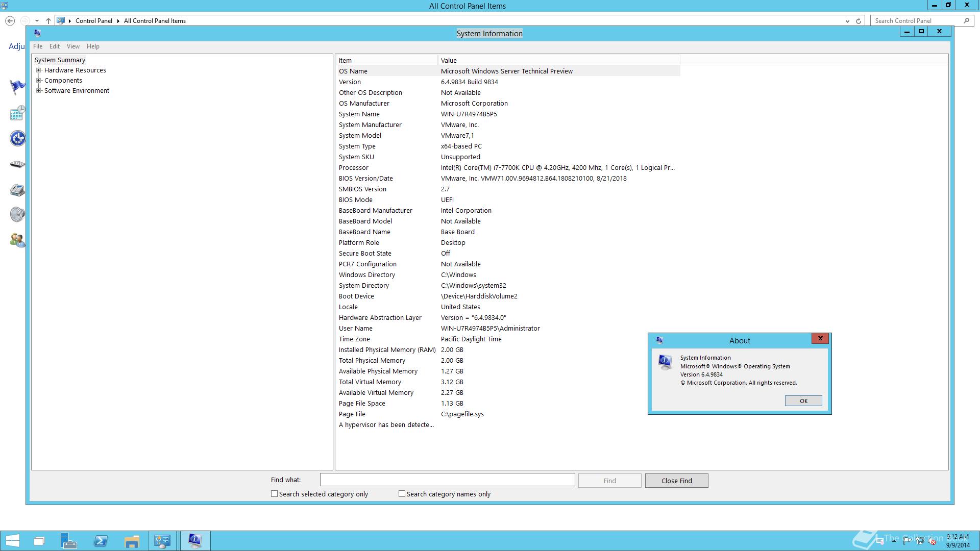This screenshot has height=551, width=980.
Task: Open Date and Time calendar icon in Control Panel
Action: [x=17, y=113]
